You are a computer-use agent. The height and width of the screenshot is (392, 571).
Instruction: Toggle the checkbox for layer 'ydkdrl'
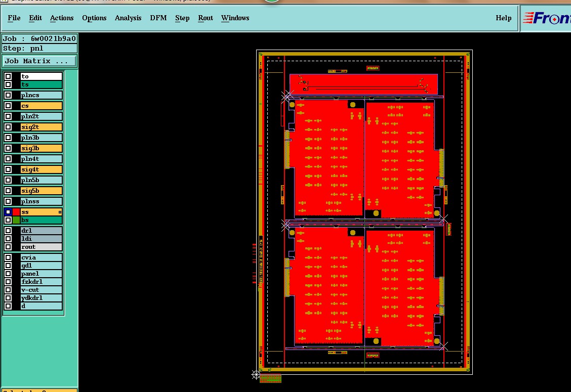tap(8, 298)
